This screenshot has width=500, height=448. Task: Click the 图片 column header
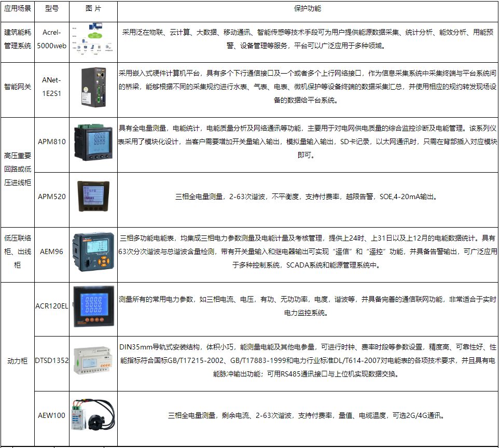click(x=93, y=9)
